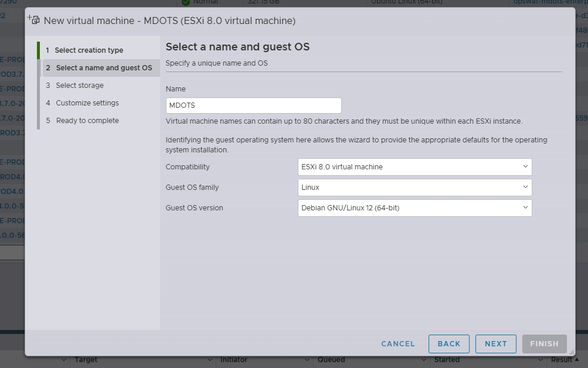
Task: Sort by Result column in background table
Action: pyautogui.click(x=565, y=360)
